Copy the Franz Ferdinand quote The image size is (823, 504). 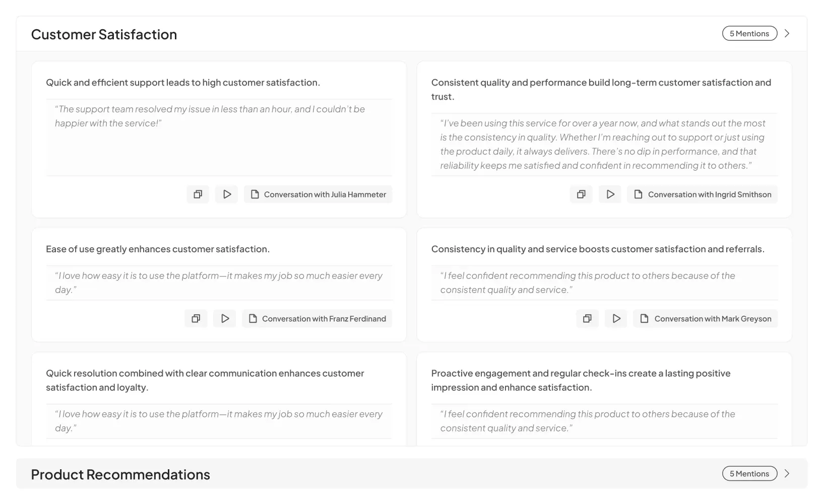pyautogui.click(x=196, y=319)
